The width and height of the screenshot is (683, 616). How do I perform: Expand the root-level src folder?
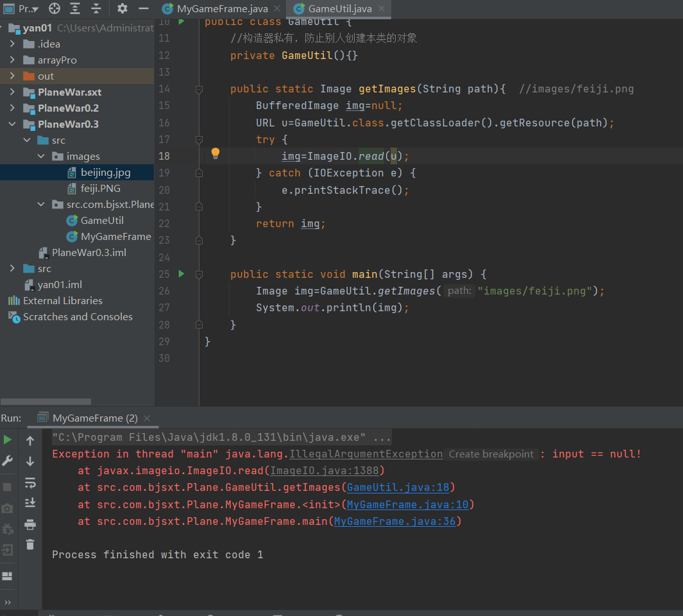click(12, 269)
